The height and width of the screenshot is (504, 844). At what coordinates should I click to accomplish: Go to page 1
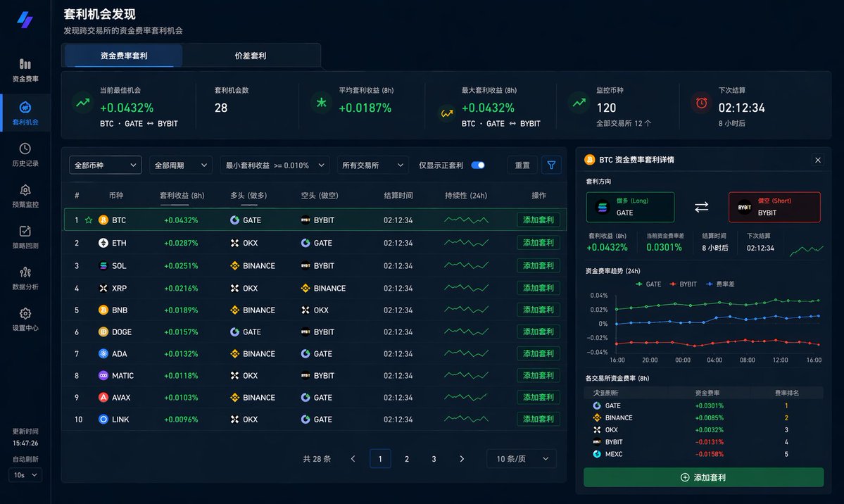[380, 459]
